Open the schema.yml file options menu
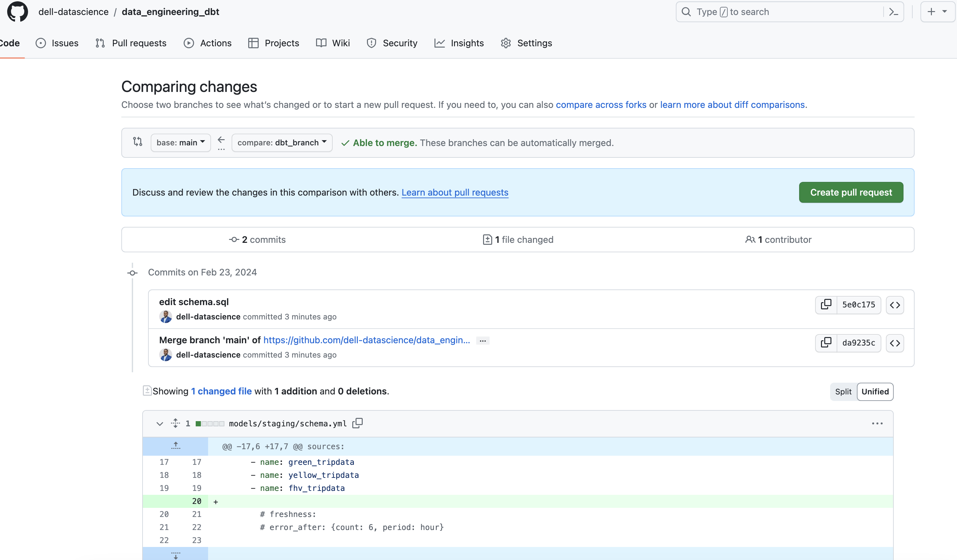The height and width of the screenshot is (560, 957). click(x=877, y=423)
